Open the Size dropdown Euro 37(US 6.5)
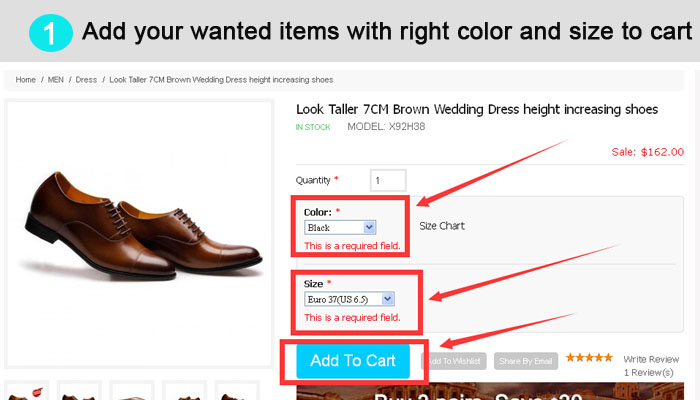 coord(349,299)
